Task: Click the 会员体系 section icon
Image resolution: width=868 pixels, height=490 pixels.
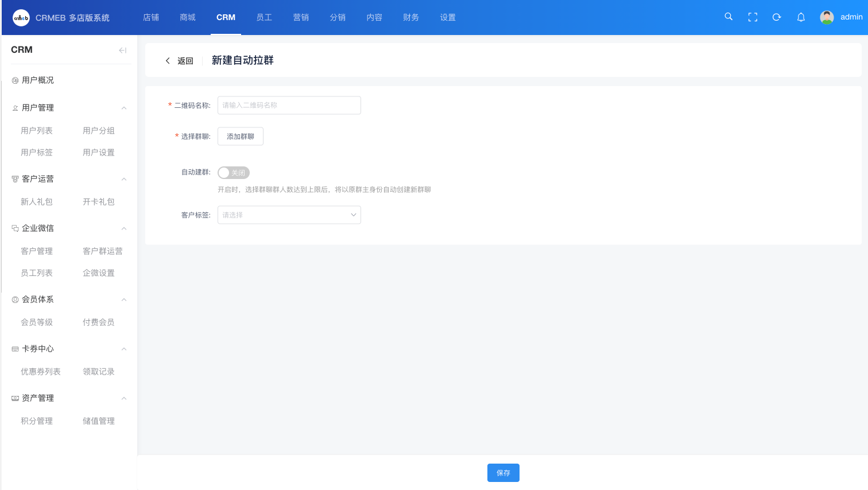Action: [x=15, y=300]
